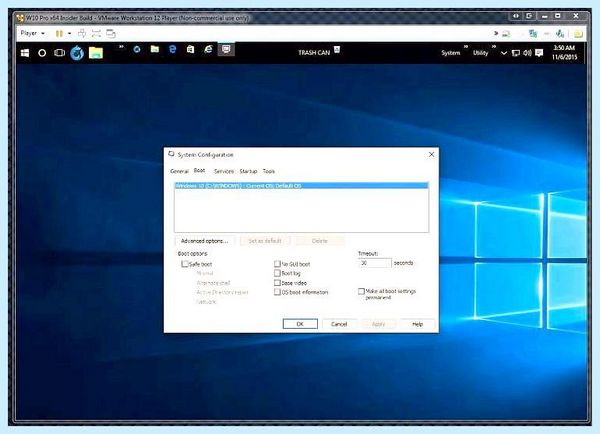This screenshot has width=600, height=434.
Task: Check the Base video option
Action: coord(277,282)
